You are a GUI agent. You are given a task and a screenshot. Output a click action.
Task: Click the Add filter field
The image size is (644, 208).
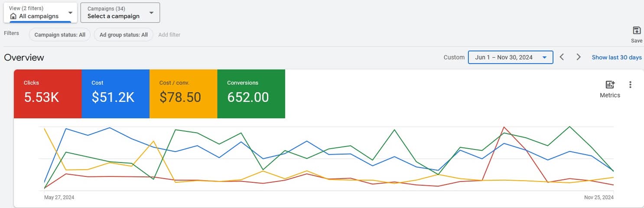tap(169, 35)
